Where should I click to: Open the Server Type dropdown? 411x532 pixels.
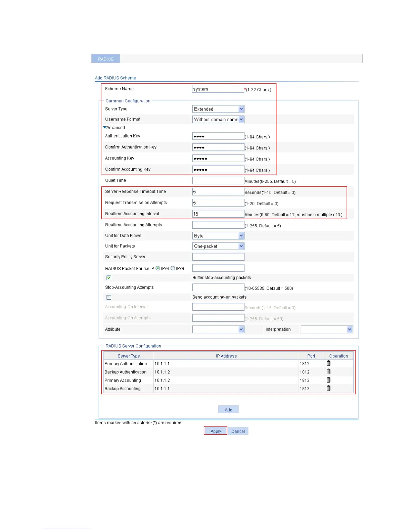coord(218,109)
